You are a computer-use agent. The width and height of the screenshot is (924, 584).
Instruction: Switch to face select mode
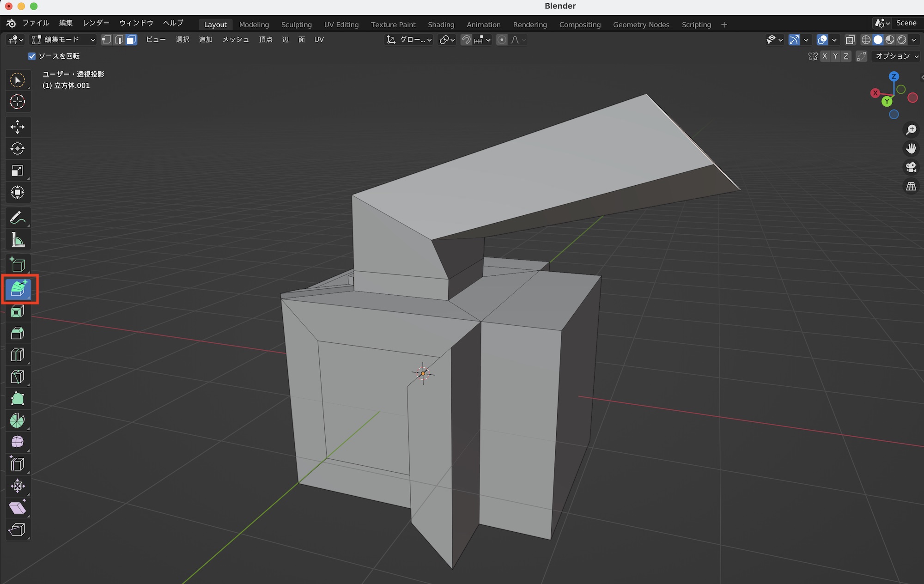tap(131, 40)
